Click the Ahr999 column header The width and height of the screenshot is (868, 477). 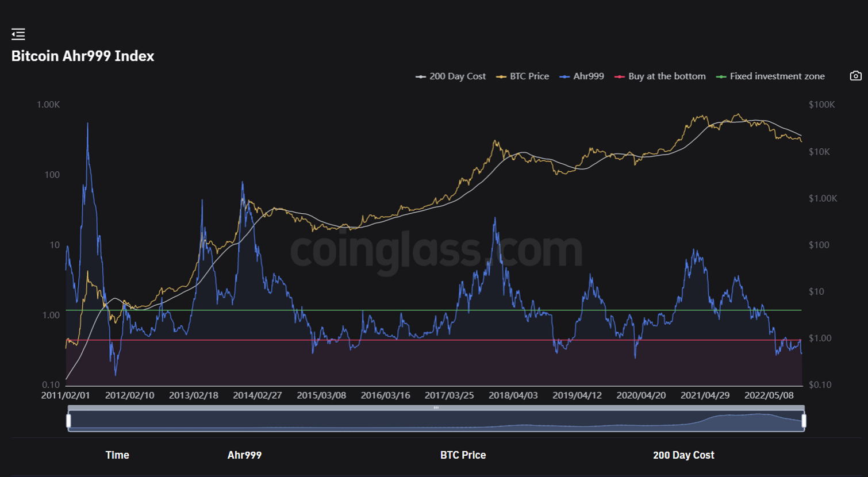(244, 455)
